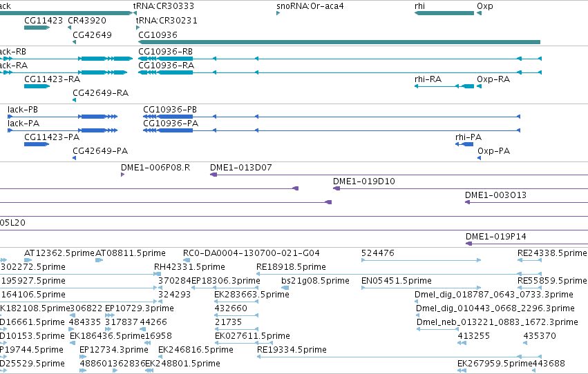Select the CR43920 gene label
The height and width of the screenshot is (374, 588).
point(87,20)
